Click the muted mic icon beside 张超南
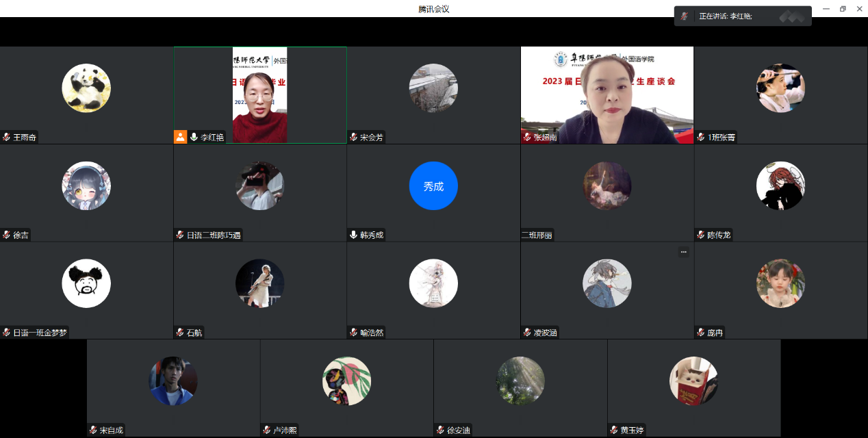Screen dimensions: 868x438 click(527, 138)
